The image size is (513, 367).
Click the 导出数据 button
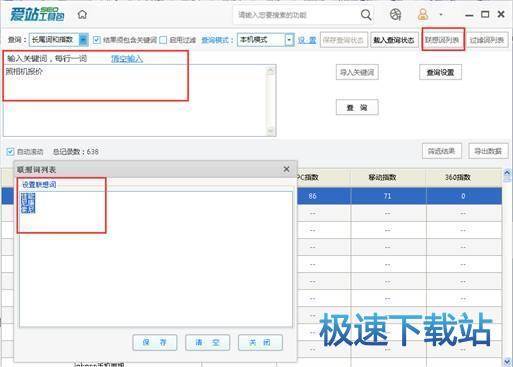click(488, 151)
